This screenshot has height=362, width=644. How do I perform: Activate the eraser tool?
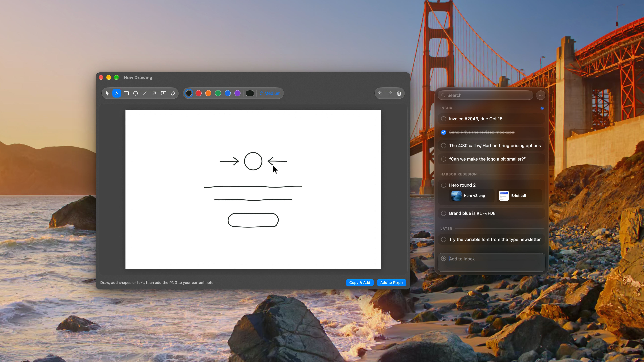(173, 93)
